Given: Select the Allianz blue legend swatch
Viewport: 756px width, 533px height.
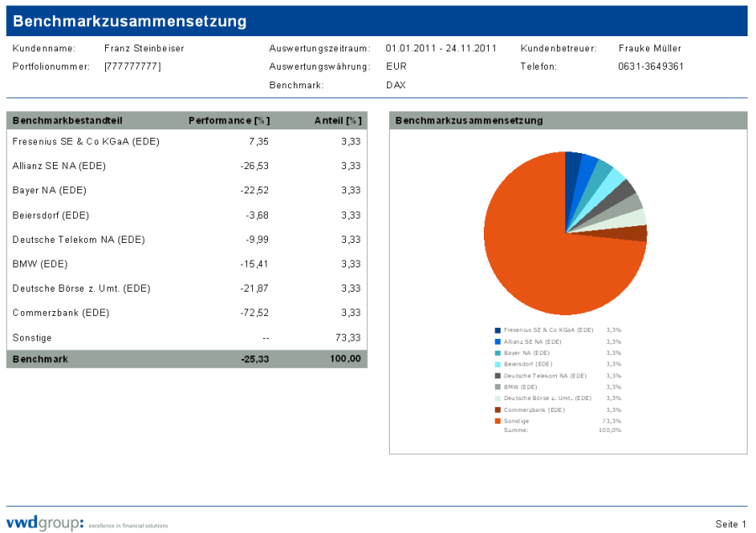Looking at the screenshot, I should 498,342.
